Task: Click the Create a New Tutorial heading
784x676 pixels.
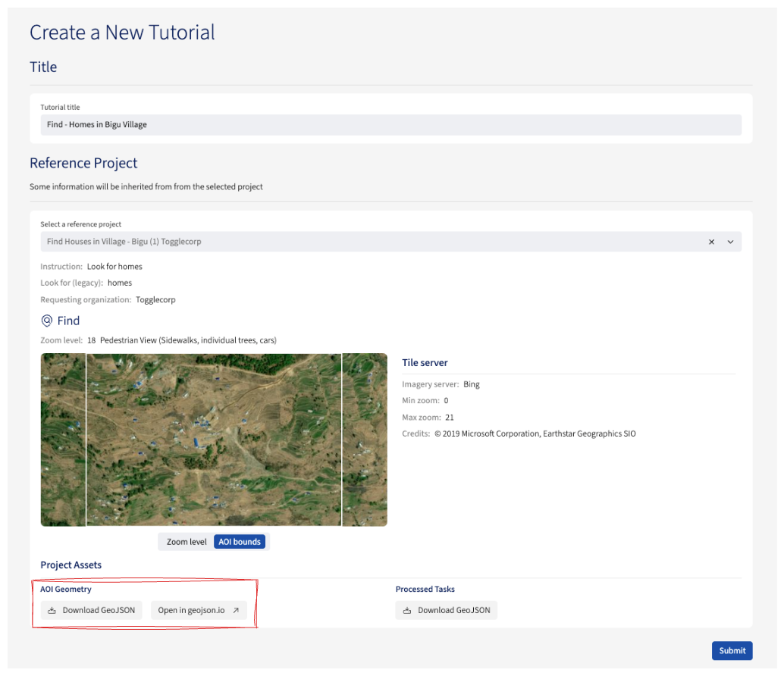Action: 122,33
